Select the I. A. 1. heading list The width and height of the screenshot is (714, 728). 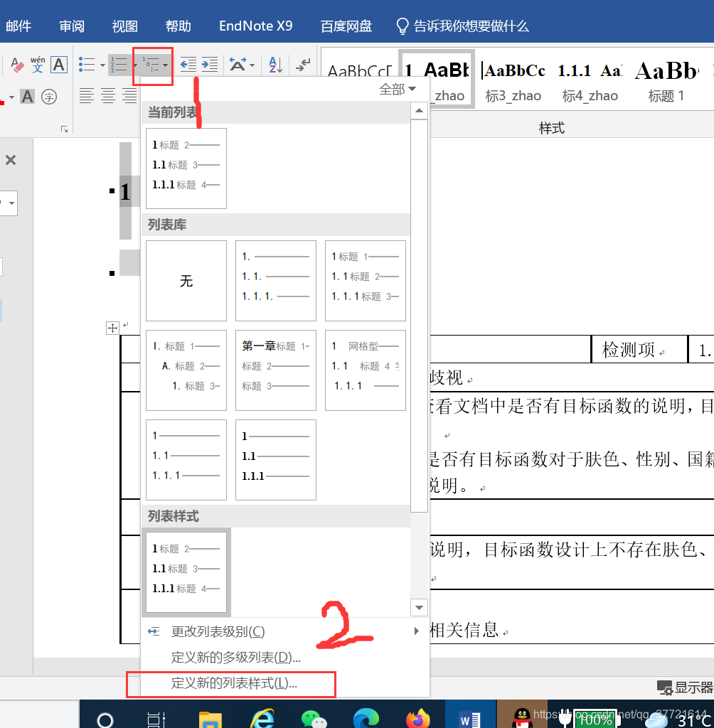coord(186,370)
